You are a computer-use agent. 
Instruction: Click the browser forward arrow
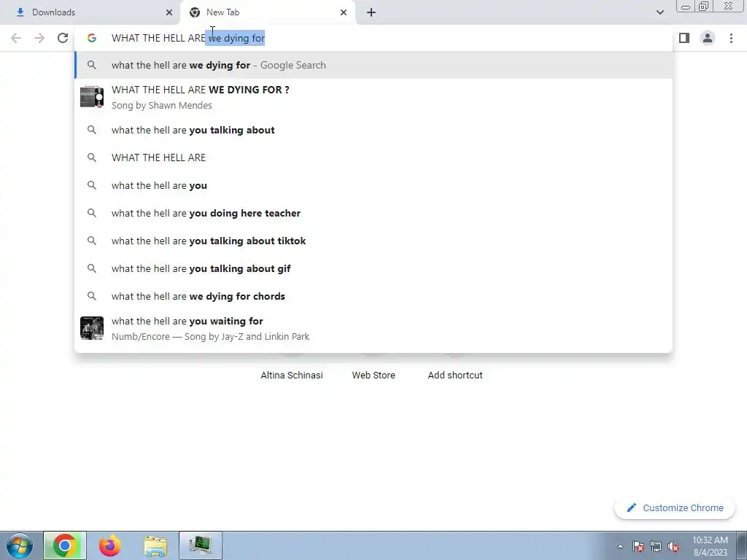coord(39,38)
